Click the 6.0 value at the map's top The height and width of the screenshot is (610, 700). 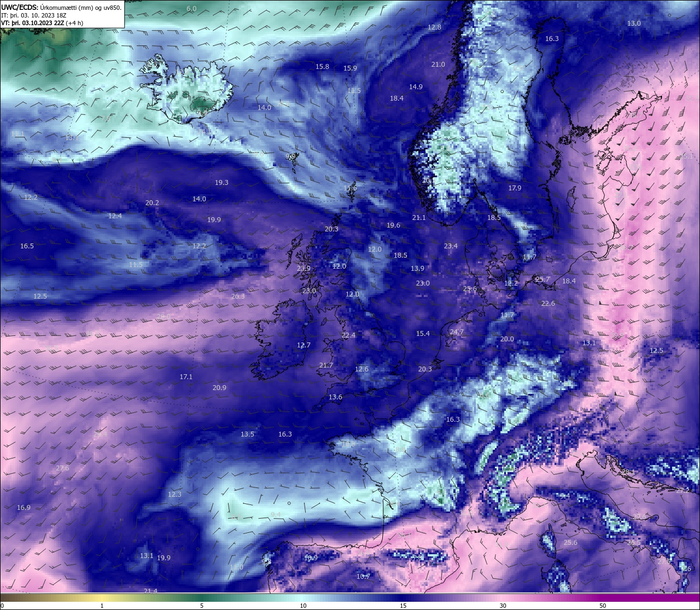coord(191,9)
